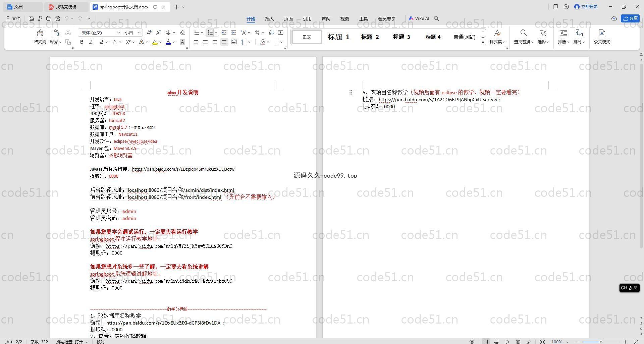Toggle eye protection mode in status bar
The height and width of the screenshot is (344, 644).
(x=472, y=342)
